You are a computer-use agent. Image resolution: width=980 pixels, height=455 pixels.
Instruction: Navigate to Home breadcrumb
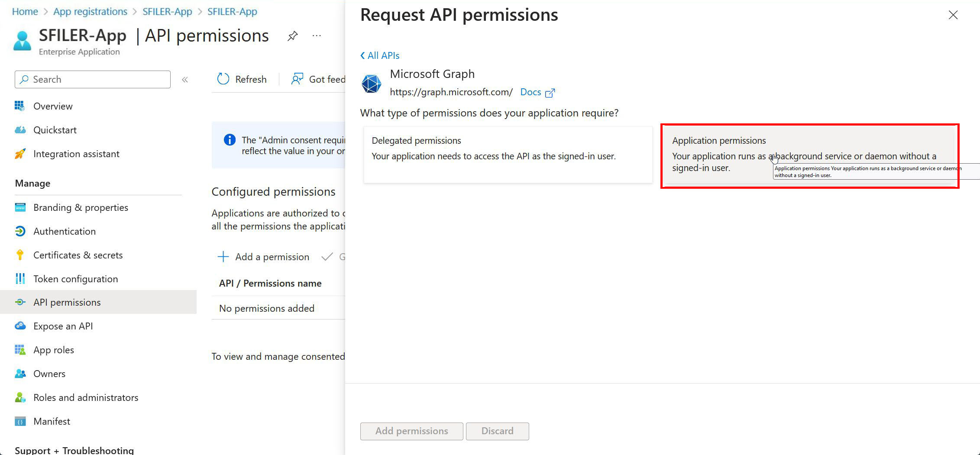[25, 12]
